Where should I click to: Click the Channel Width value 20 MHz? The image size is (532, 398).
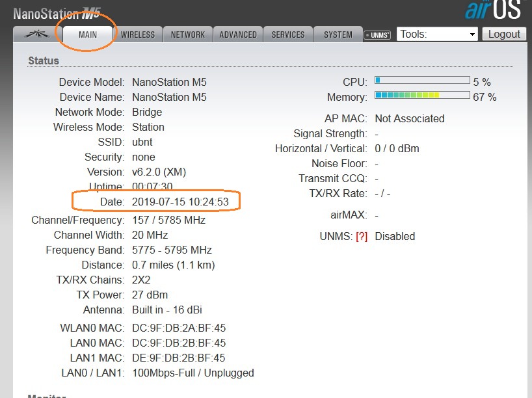point(150,235)
